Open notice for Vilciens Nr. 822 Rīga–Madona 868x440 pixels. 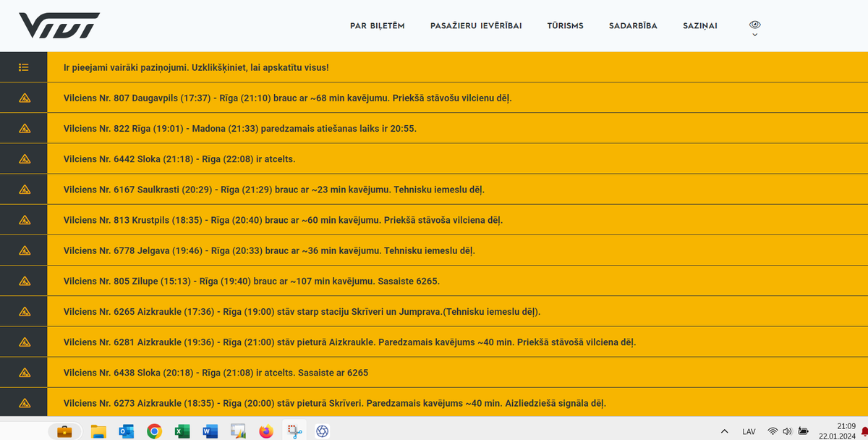pyautogui.click(x=457, y=128)
